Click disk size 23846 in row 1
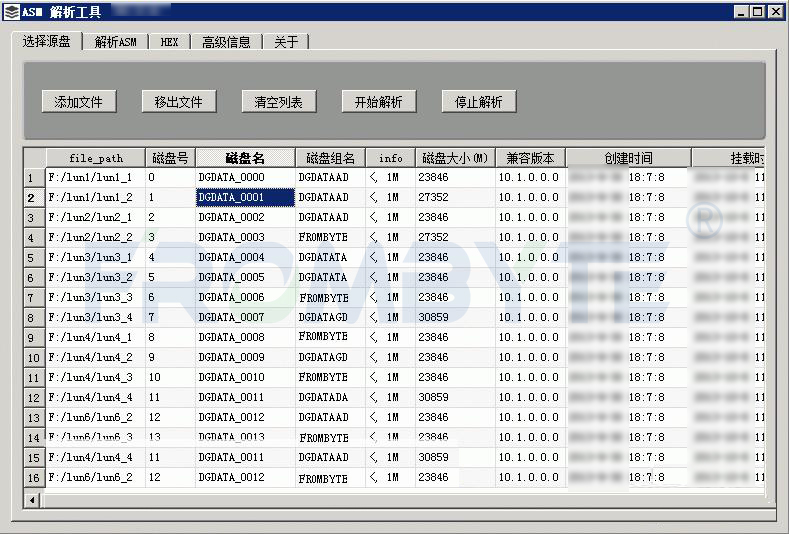This screenshot has height=534, width=789. (455, 177)
